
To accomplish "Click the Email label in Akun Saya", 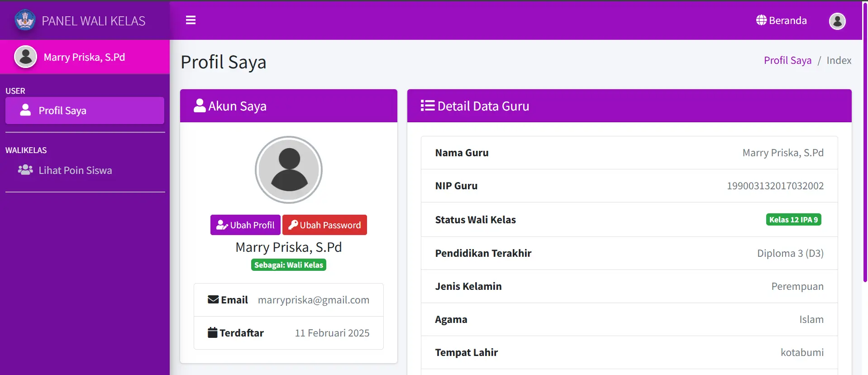I will pos(234,300).
